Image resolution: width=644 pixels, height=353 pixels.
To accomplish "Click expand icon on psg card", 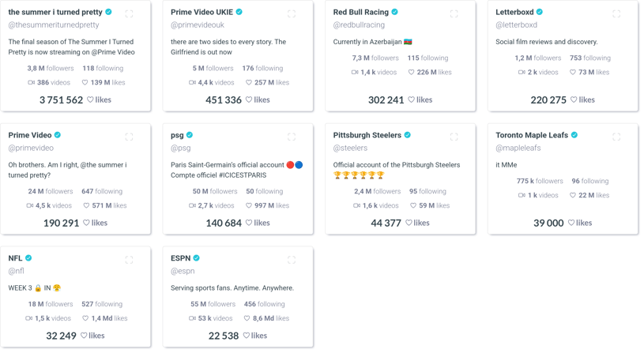I will 292,137.
